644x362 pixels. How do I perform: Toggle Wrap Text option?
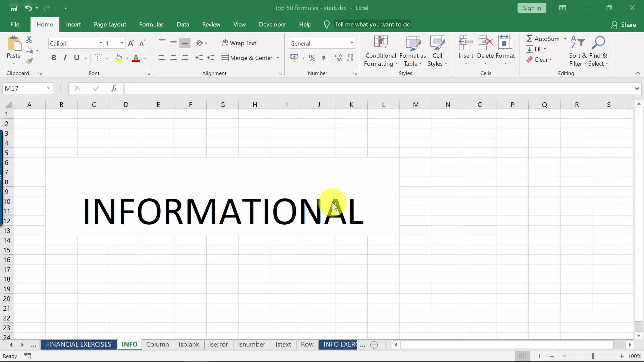[x=239, y=43]
